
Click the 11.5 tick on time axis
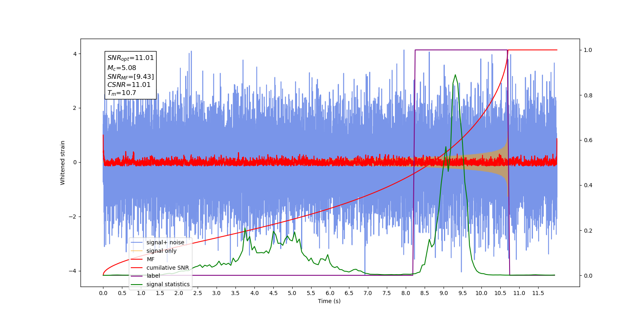tap(538, 293)
